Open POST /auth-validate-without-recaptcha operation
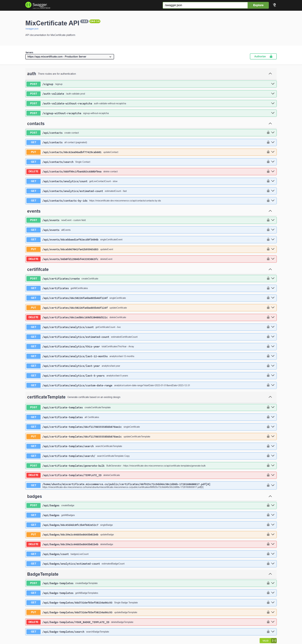This screenshot has height=644, width=302. (151, 103)
